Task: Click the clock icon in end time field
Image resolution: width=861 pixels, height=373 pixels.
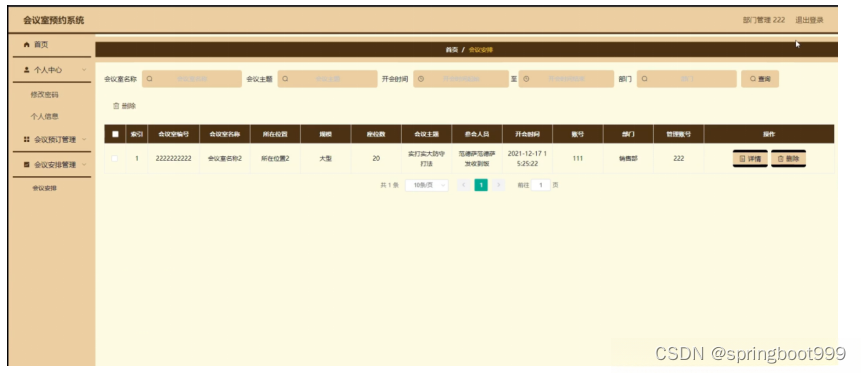Action: coord(525,79)
